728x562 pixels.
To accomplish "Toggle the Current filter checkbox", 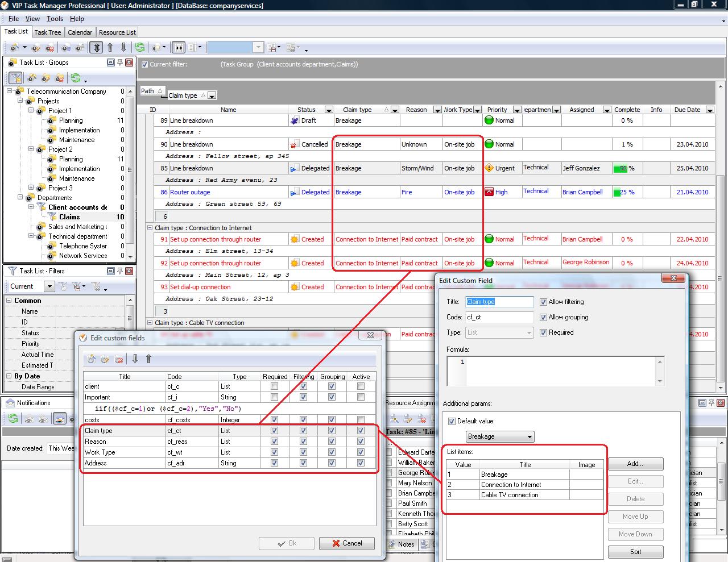I will 144,64.
